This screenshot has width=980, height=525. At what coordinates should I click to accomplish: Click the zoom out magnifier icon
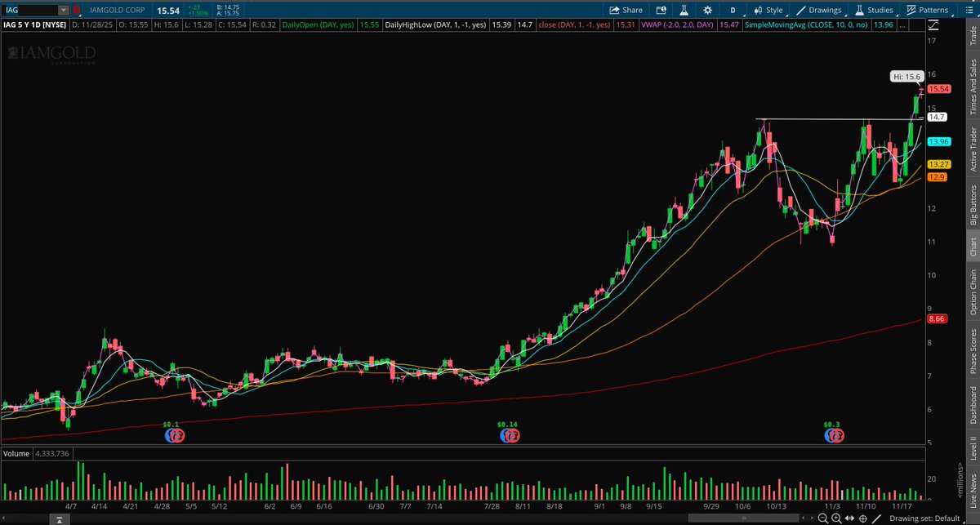pos(825,518)
